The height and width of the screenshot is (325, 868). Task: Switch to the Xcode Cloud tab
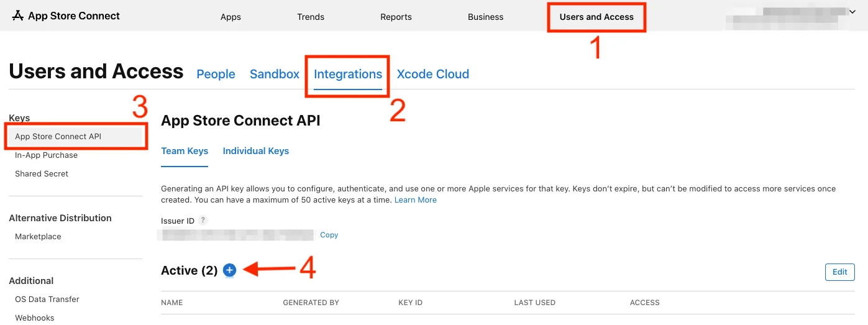433,74
